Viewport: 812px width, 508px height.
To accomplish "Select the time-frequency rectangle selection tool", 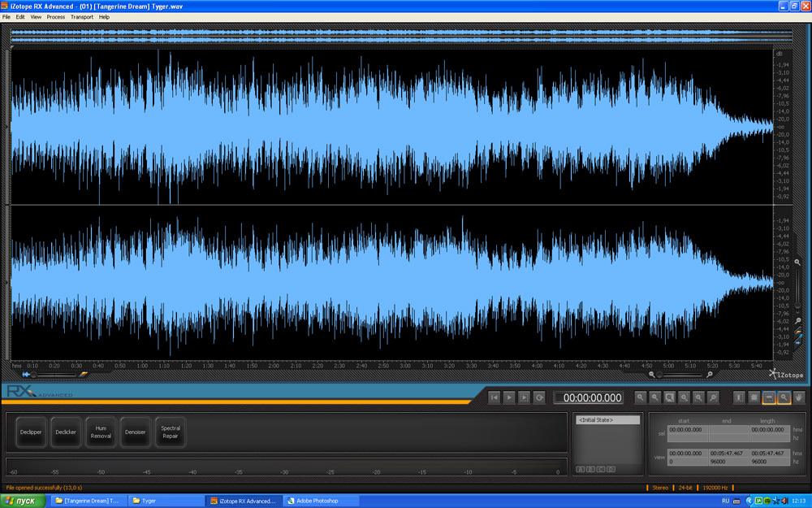I will (x=754, y=397).
